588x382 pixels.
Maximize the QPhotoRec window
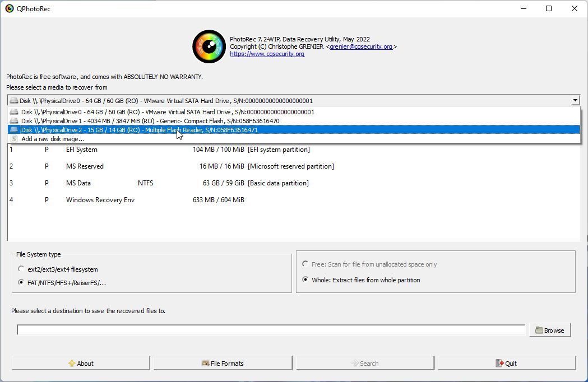pos(549,8)
